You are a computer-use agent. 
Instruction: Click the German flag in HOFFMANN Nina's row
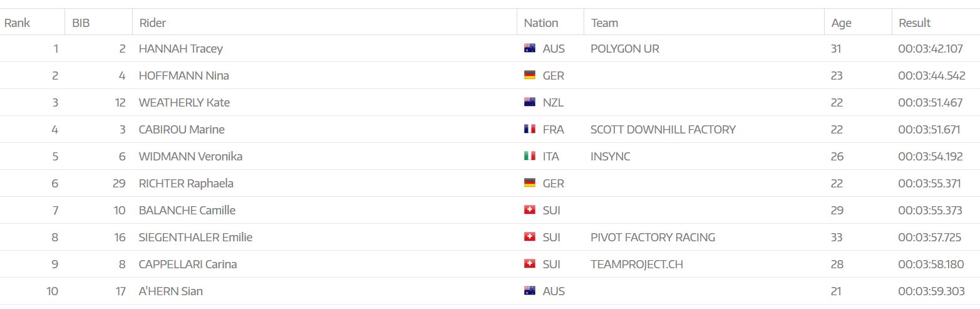pyautogui.click(x=529, y=75)
